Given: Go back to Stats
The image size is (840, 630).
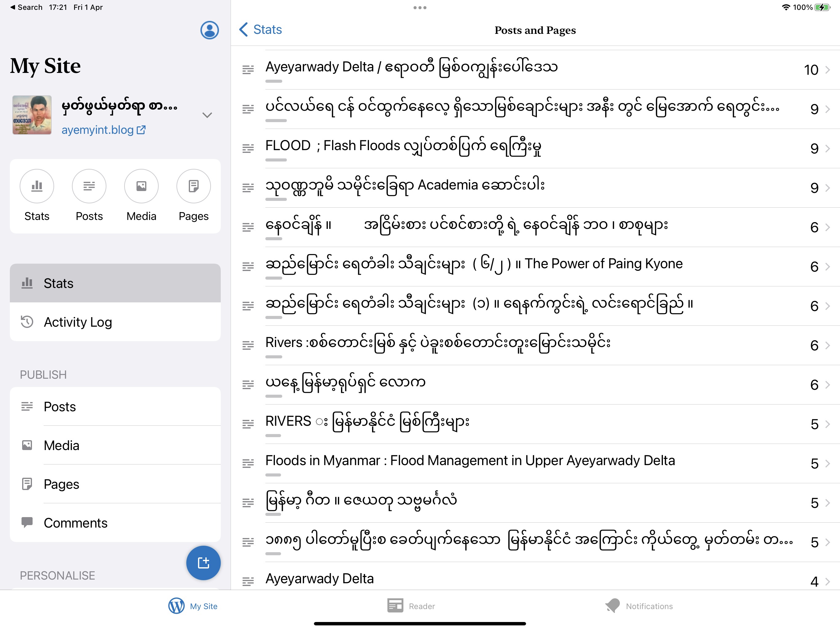Looking at the screenshot, I should tap(260, 30).
